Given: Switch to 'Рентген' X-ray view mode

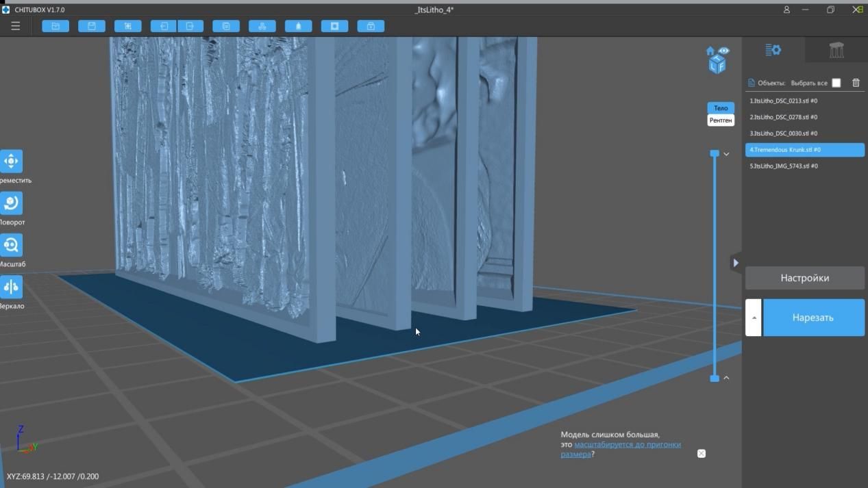Looking at the screenshot, I should (721, 120).
